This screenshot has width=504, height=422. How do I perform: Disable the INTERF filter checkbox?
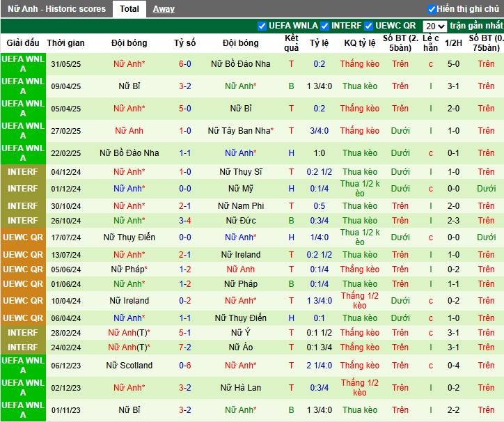point(324,26)
